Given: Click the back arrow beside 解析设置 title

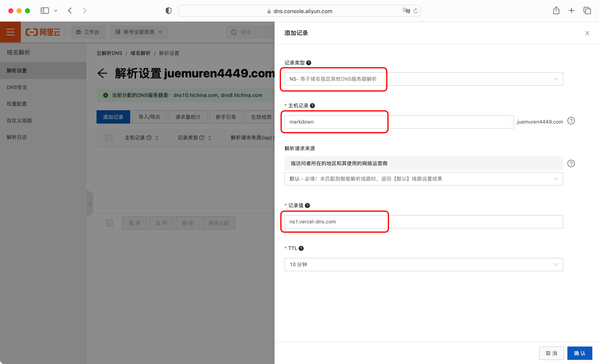Looking at the screenshot, I should point(102,73).
